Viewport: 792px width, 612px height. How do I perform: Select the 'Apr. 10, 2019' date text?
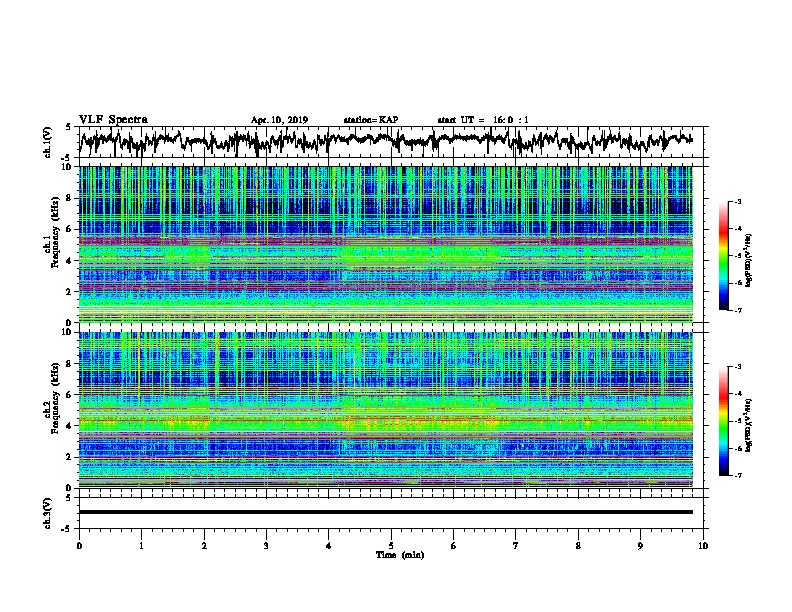[279, 120]
